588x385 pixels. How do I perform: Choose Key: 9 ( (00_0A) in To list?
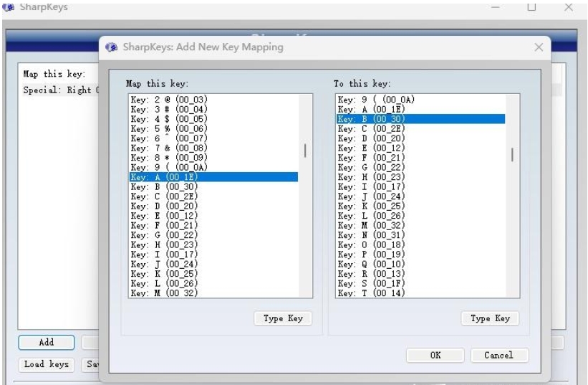[x=420, y=100]
